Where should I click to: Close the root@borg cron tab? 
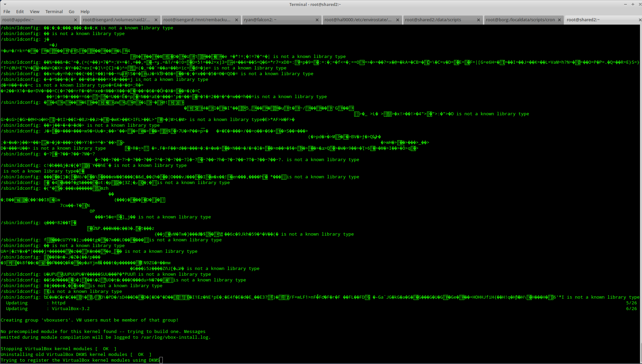click(559, 20)
